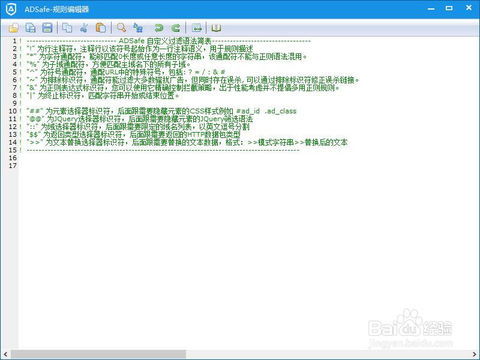The height and width of the screenshot is (360, 480).
Task: Click the scroll right arrow at bottom
Action: 474,354
